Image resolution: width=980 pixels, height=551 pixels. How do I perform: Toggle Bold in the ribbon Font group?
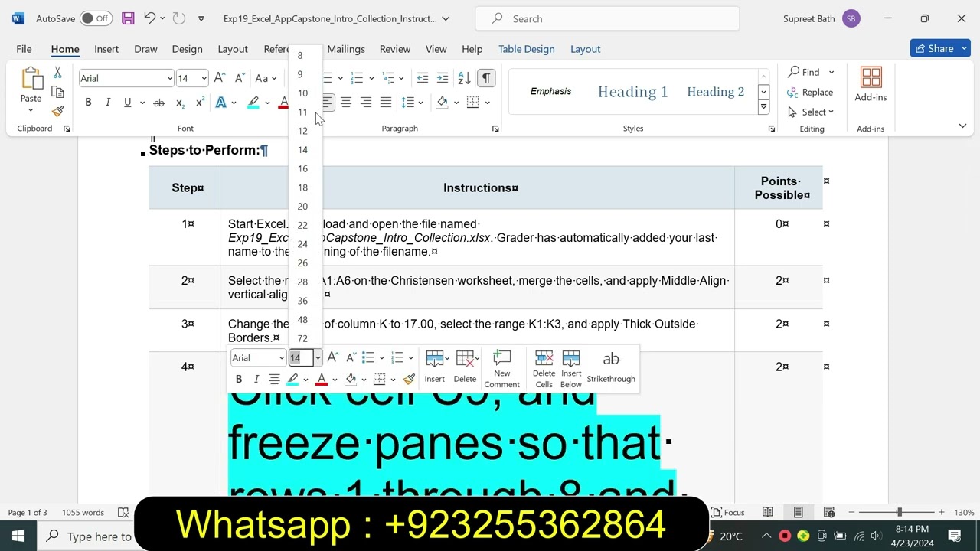coord(88,103)
